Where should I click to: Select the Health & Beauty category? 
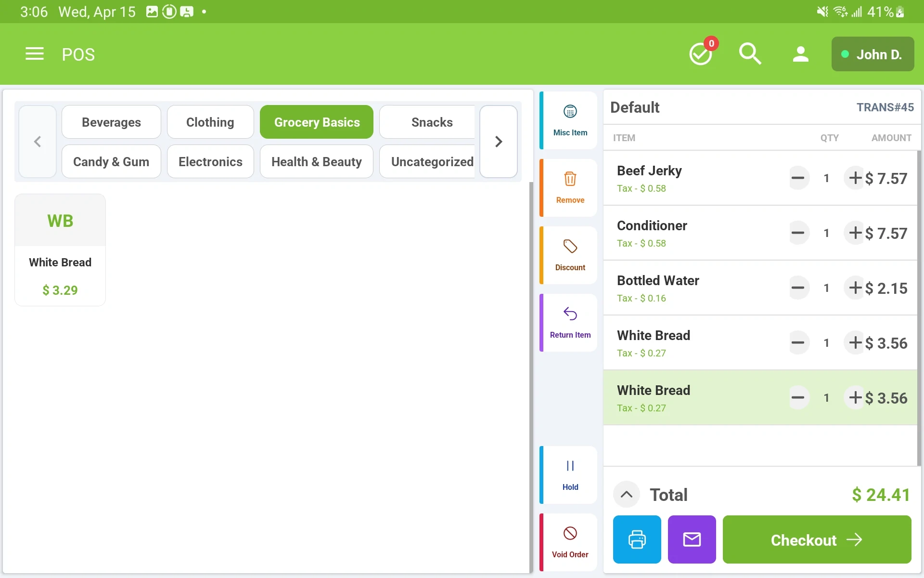click(316, 162)
